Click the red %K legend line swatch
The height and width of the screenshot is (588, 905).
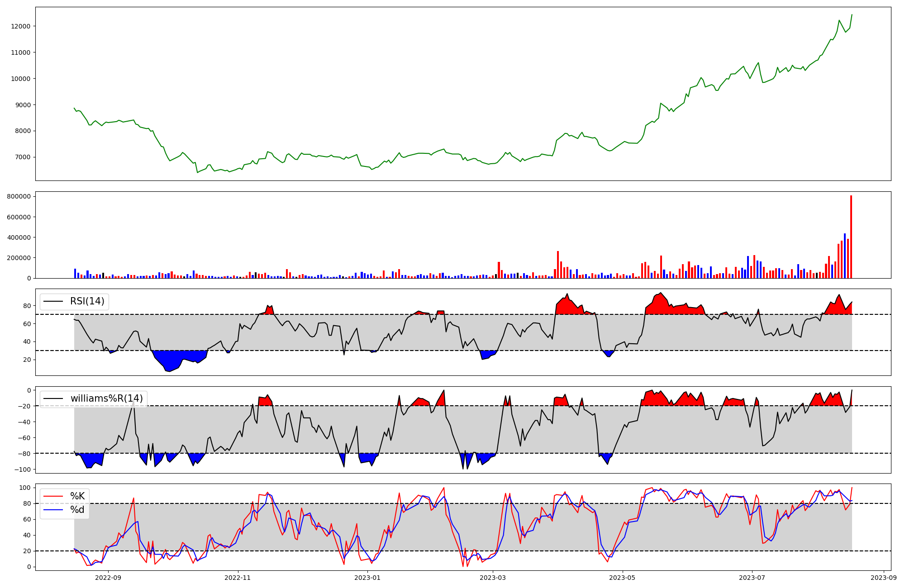[x=53, y=496]
